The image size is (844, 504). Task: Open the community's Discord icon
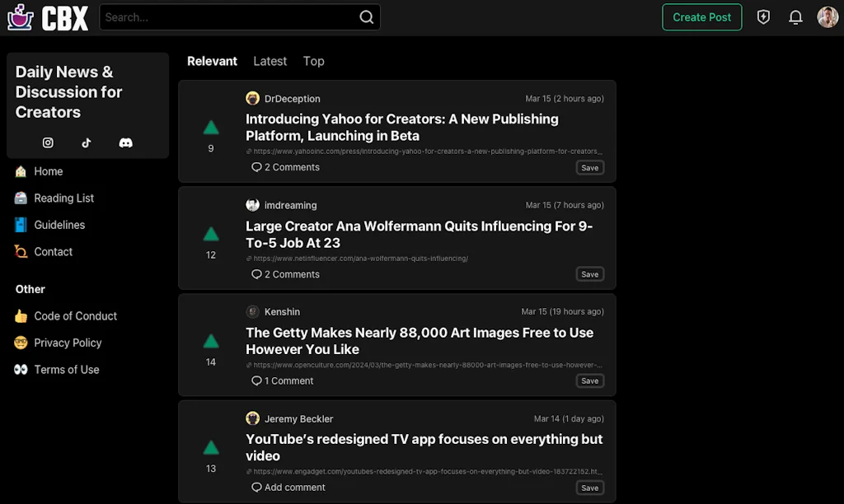coord(125,142)
